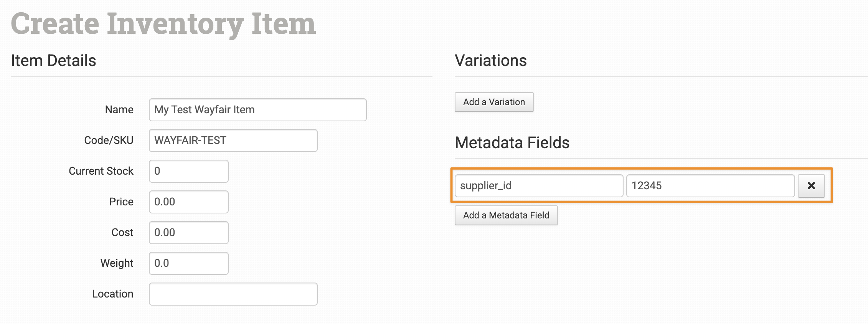Click the Name field label
The image size is (868, 324).
[119, 110]
